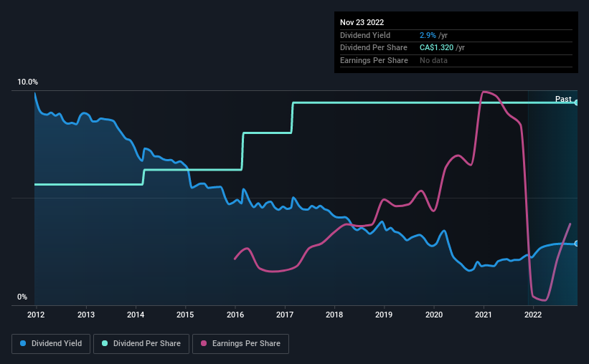589x364 pixels.
Task: Click the 2019 x-axis label
Action: pos(384,315)
